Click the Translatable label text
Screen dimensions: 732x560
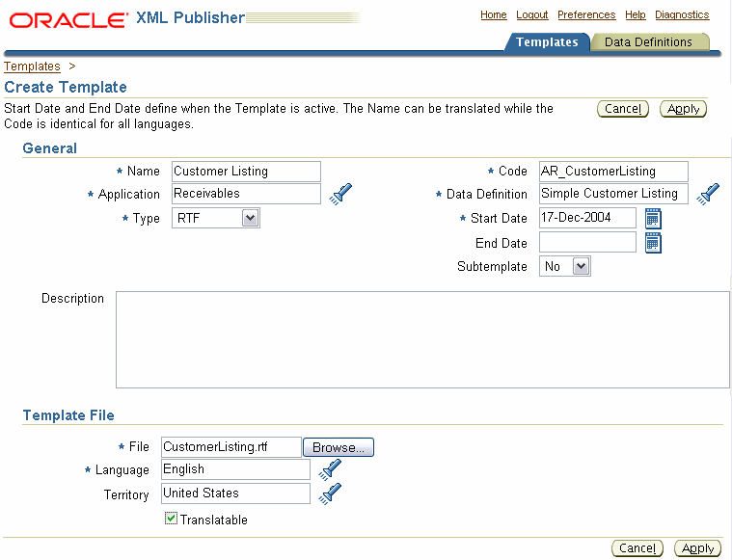pyautogui.click(x=214, y=520)
